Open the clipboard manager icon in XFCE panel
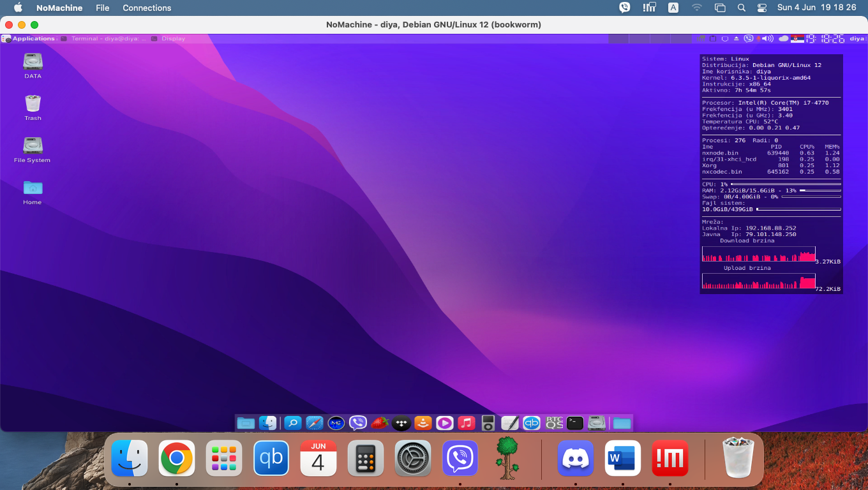 [713, 39]
